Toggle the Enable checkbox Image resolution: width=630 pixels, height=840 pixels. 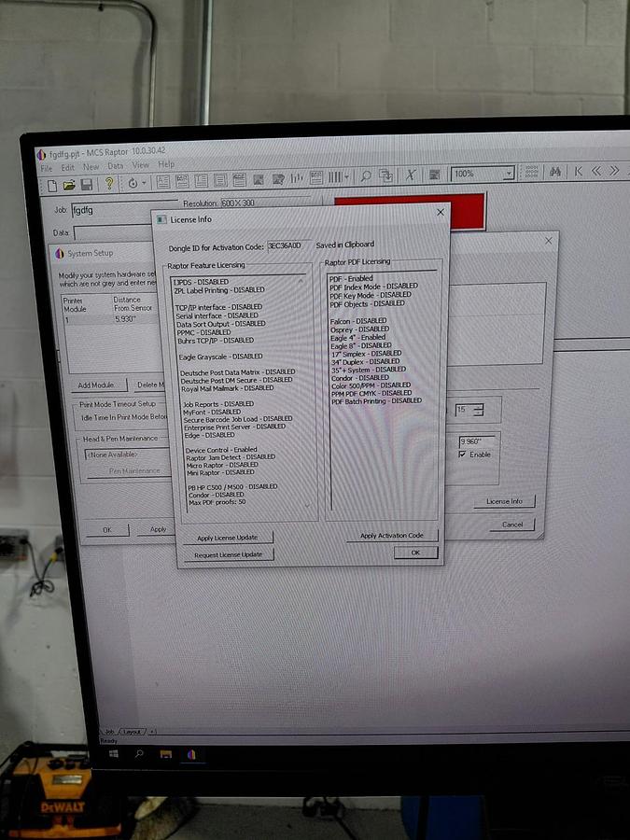(x=462, y=455)
